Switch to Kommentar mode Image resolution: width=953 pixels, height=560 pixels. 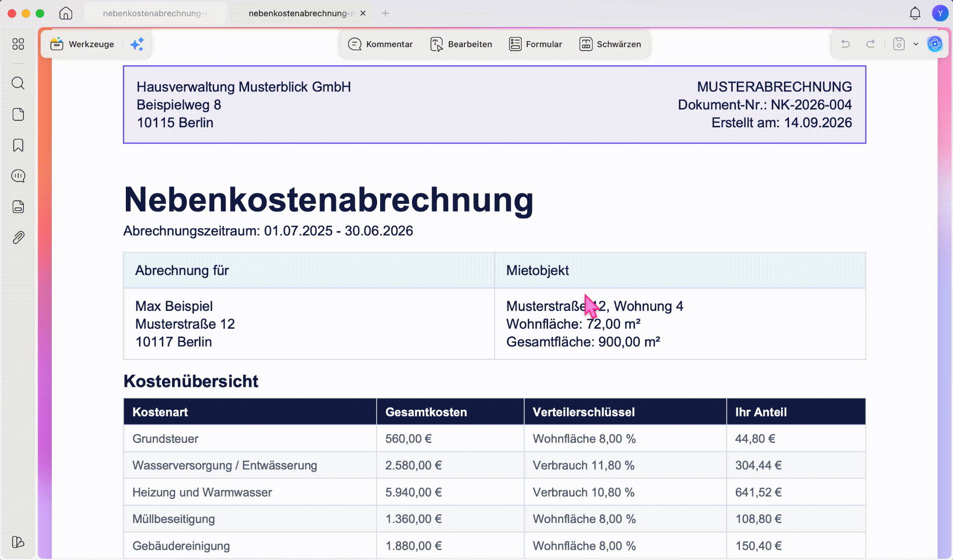pyautogui.click(x=380, y=44)
